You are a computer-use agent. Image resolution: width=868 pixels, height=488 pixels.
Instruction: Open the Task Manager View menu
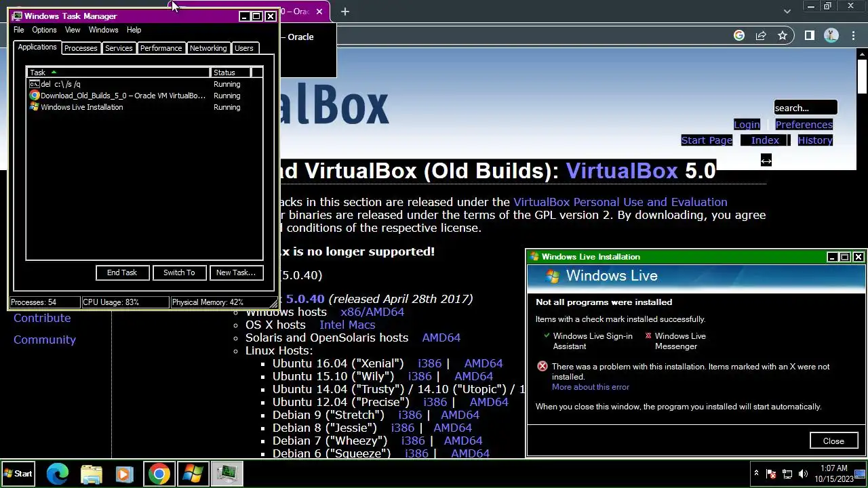(73, 30)
